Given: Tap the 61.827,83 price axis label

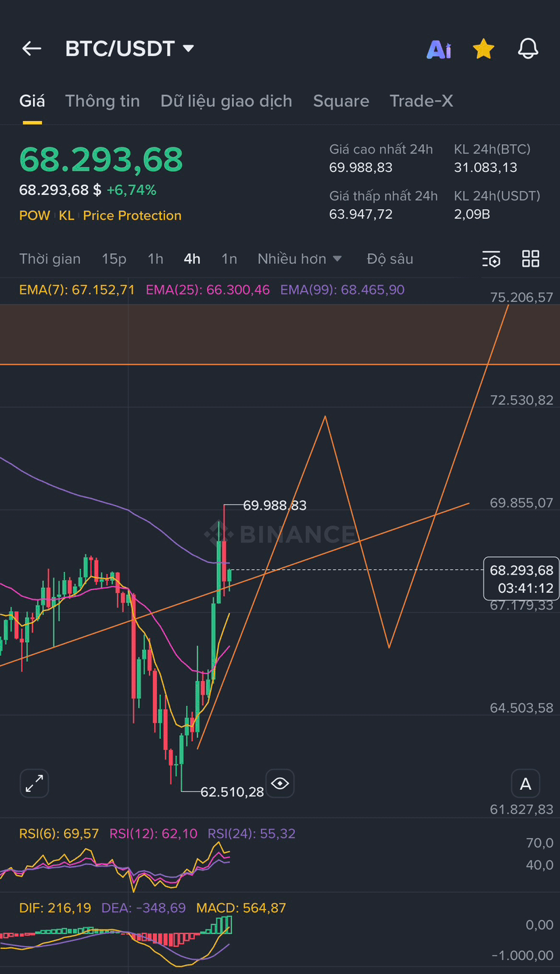Looking at the screenshot, I should 521,810.
